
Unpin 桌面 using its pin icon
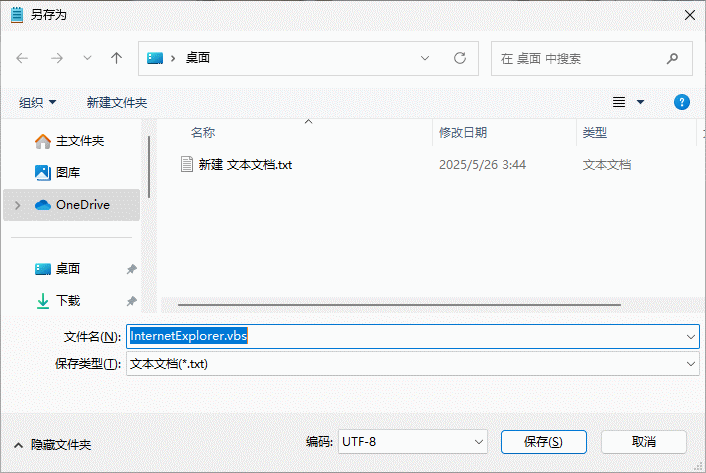pyautogui.click(x=131, y=269)
